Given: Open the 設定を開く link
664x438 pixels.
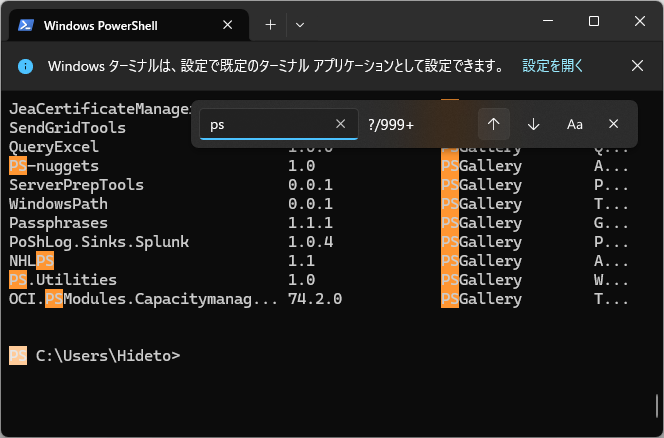Looking at the screenshot, I should click(x=553, y=66).
